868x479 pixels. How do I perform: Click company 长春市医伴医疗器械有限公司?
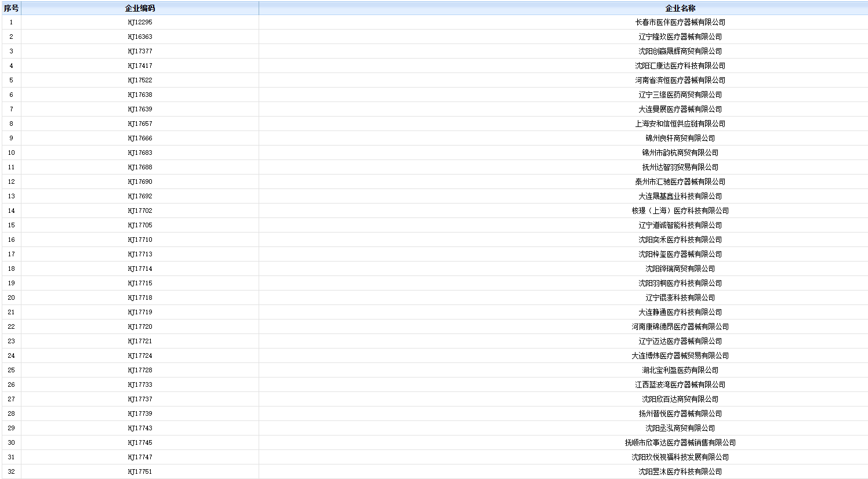pyautogui.click(x=680, y=22)
